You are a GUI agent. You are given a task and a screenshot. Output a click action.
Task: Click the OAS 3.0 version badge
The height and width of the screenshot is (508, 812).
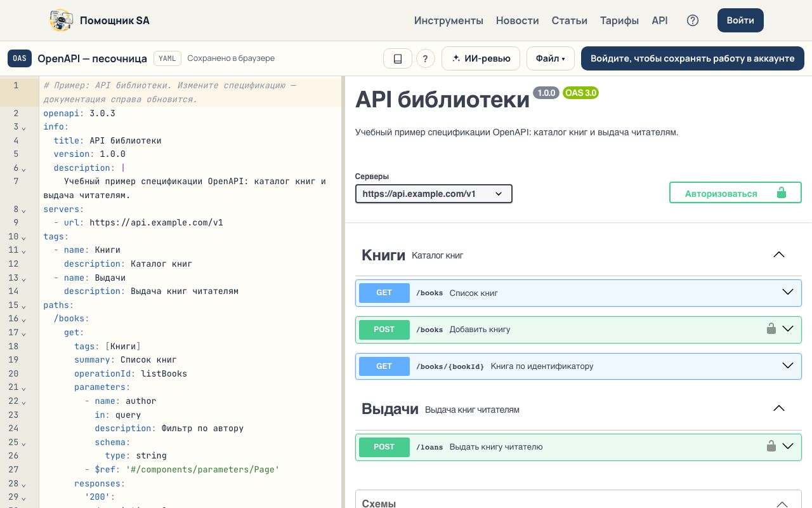point(580,93)
